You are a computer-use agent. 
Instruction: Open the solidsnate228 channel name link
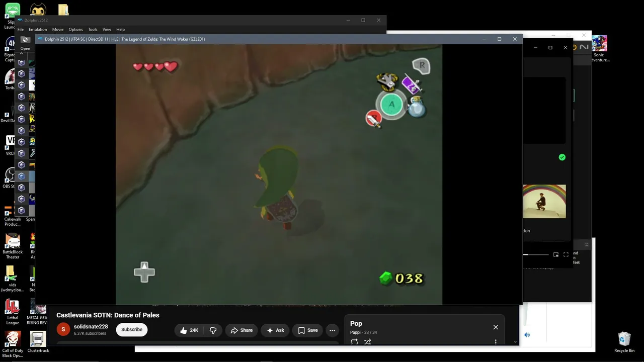(91, 327)
